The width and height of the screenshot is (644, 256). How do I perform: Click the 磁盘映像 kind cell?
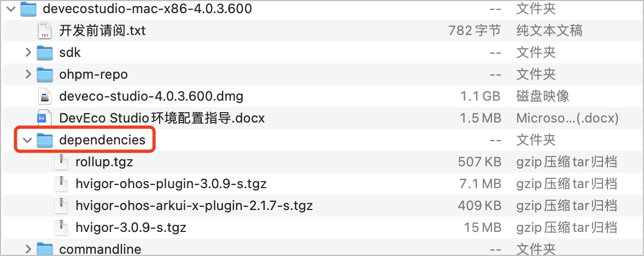pos(543,96)
